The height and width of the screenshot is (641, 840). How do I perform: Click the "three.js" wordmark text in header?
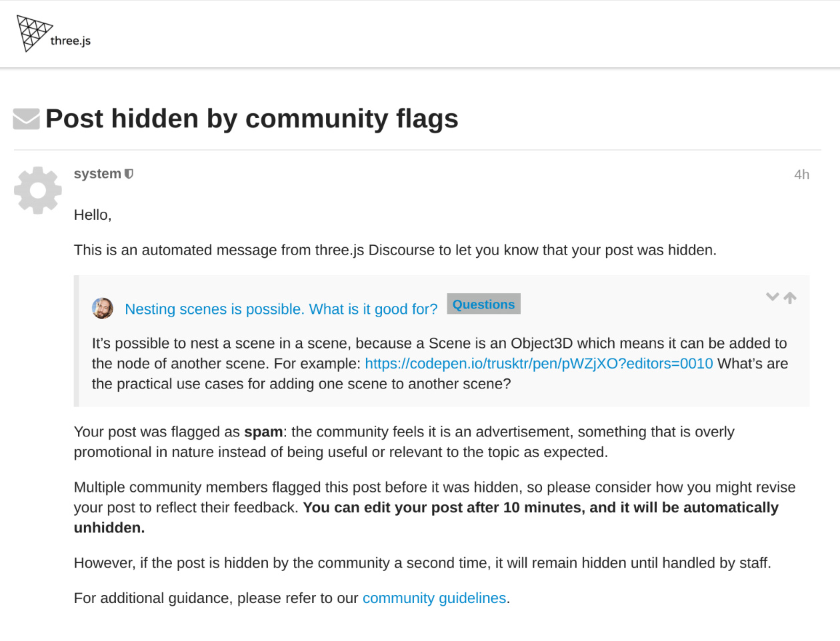pyautogui.click(x=71, y=41)
